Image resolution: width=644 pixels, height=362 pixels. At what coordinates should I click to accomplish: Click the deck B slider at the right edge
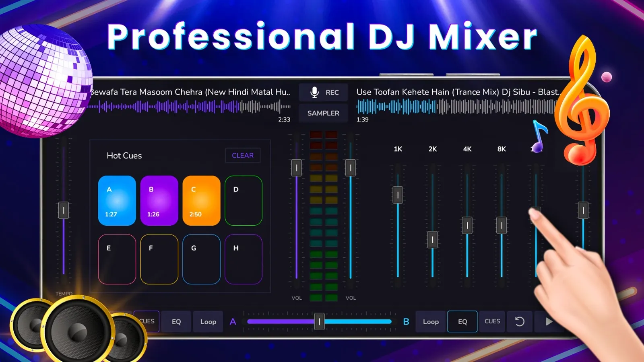tap(583, 210)
